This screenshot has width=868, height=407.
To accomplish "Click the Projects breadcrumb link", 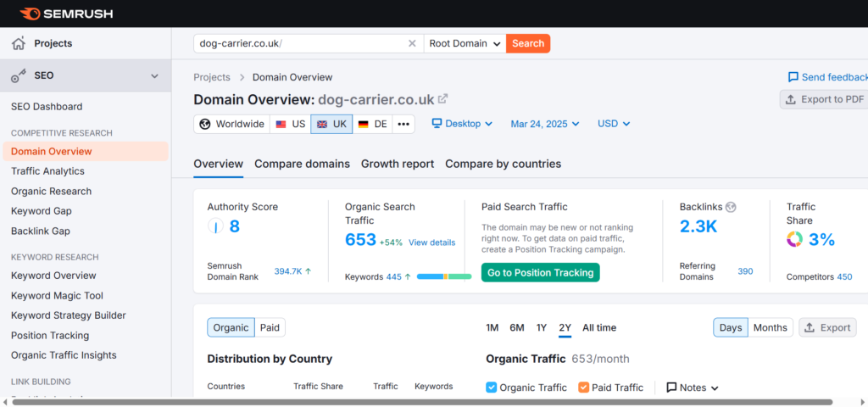I will tap(212, 77).
